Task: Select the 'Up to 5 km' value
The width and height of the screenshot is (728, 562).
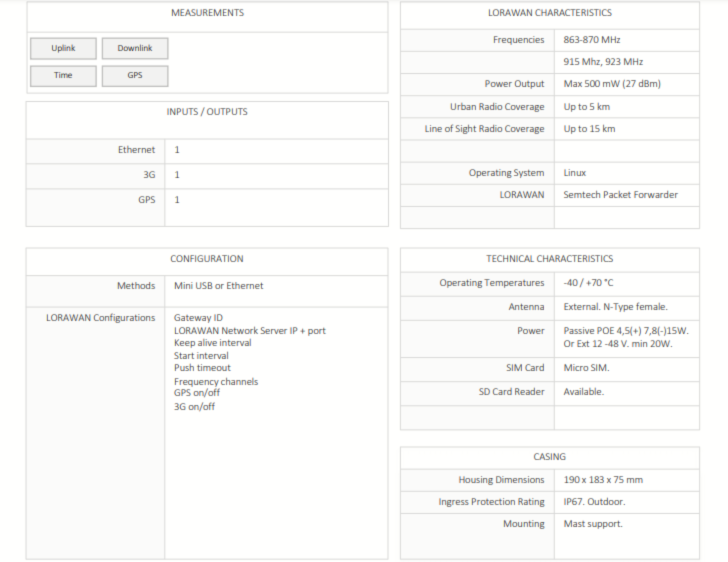Action: click(586, 107)
